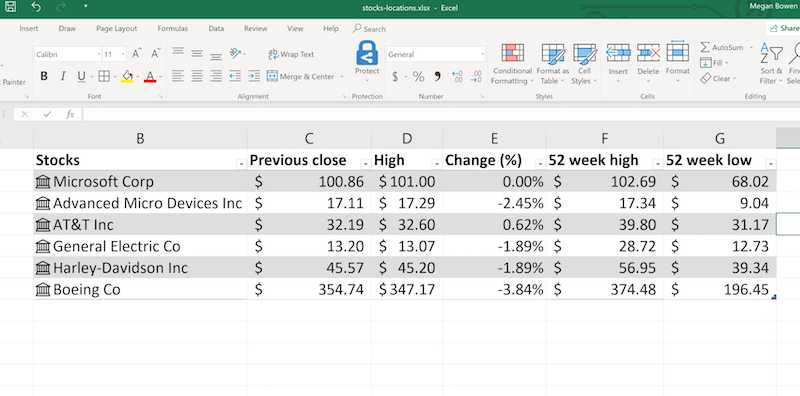Click the Increase Indent icon
800x396 pixels.
click(x=254, y=77)
